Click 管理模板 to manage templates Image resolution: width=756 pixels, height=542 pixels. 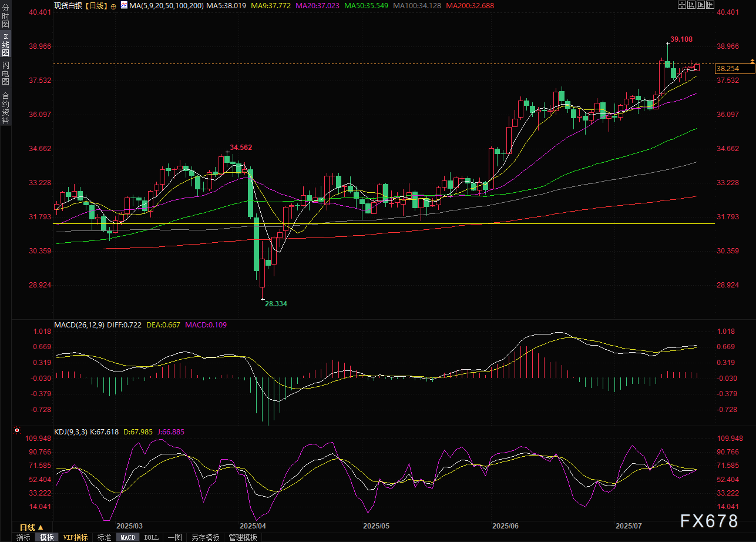click(243, 537)
